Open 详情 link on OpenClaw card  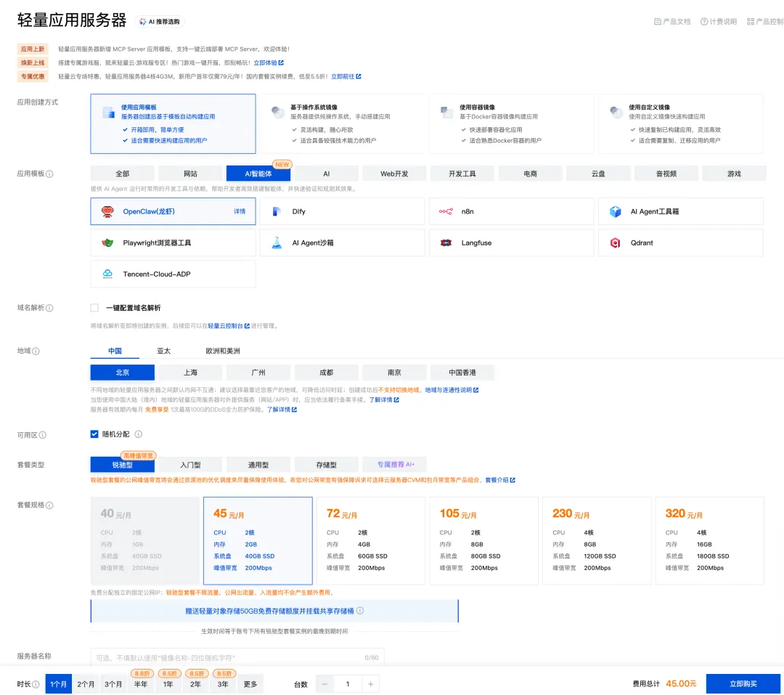240,211
